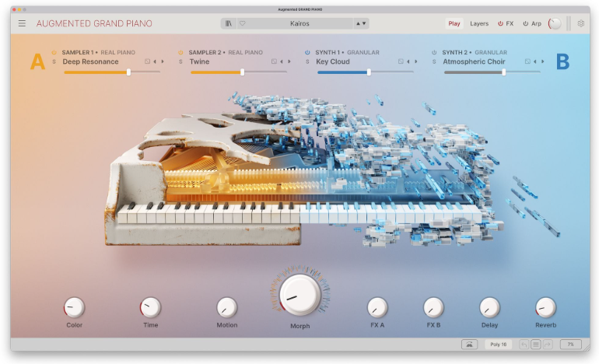Viewport: 599px width, 364px height.
Task: Click the orange layer A letter
Action: [x=37, y=61]
